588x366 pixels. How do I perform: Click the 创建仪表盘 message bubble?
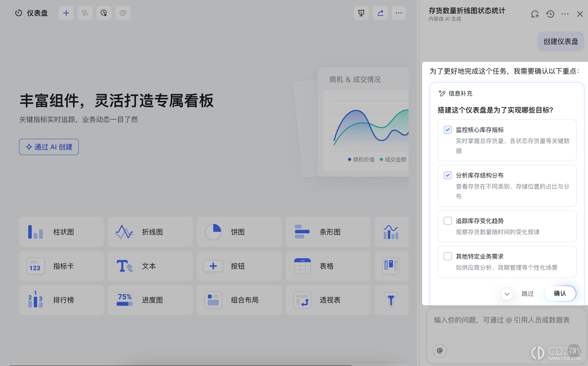pyautogui.click(x=561, y=41)
